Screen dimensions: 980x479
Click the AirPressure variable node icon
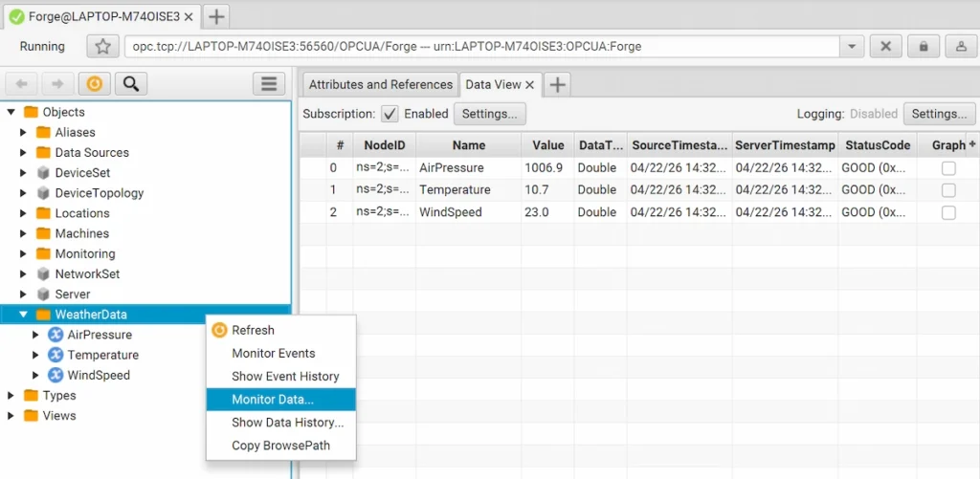click(x=56, y=335)
